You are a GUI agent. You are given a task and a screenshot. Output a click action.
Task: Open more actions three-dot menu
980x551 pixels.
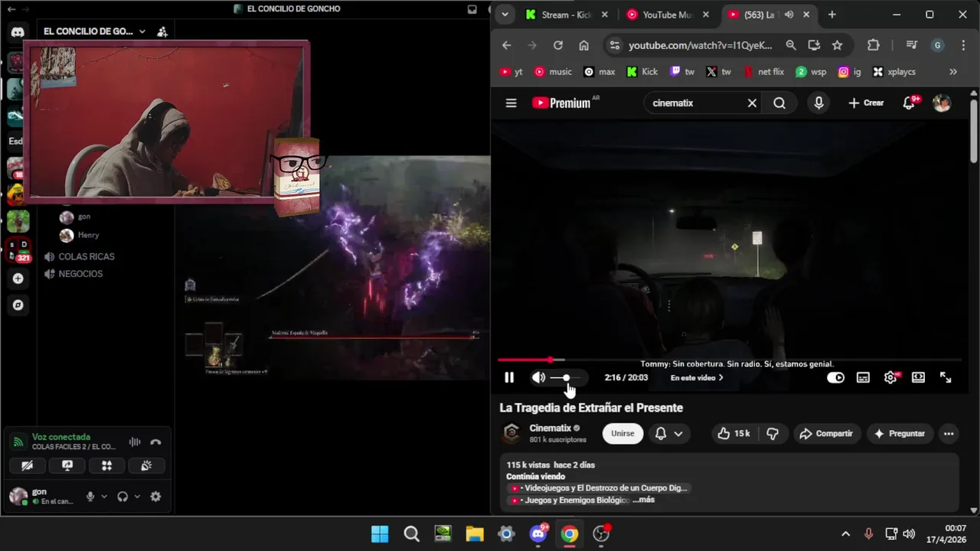949,433
